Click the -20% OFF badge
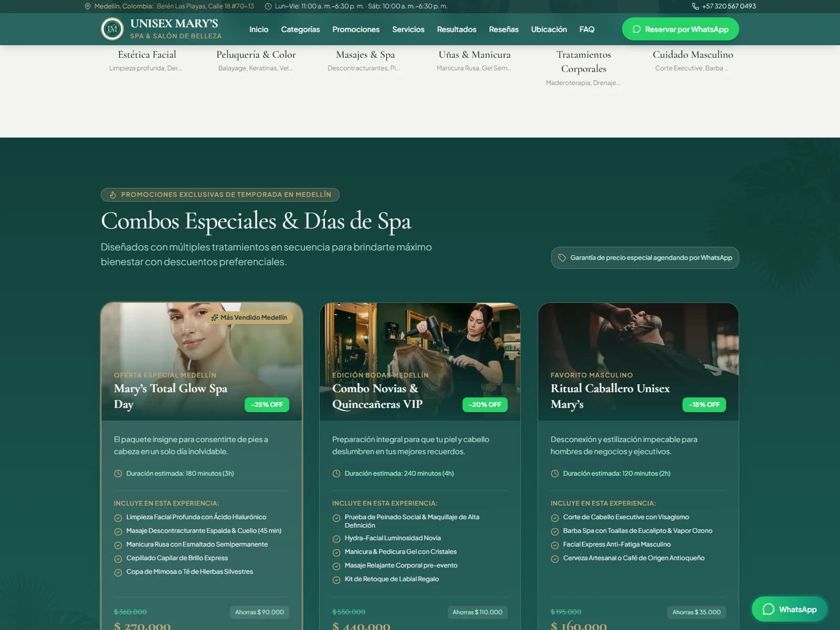Screen dimensions: 840x630 485,405
